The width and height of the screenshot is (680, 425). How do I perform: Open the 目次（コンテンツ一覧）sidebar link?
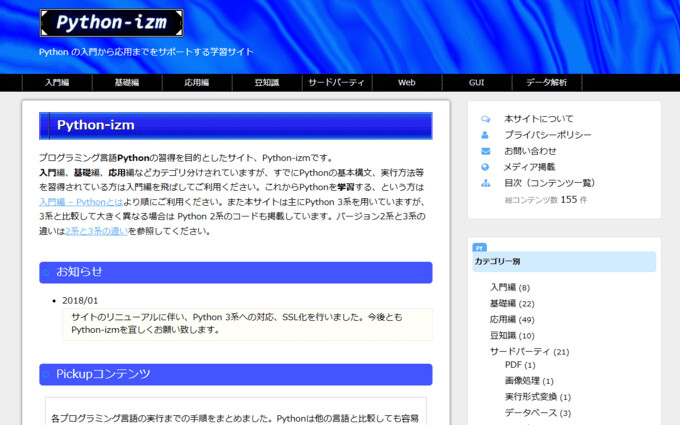click(549, 183)
